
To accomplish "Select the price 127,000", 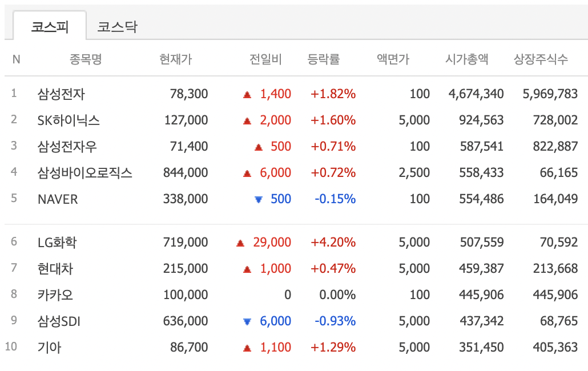I will click(x=186, y=120).
